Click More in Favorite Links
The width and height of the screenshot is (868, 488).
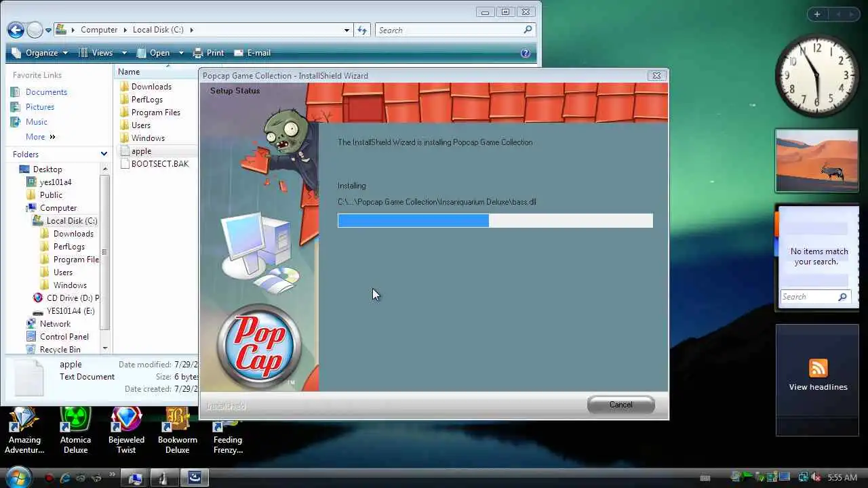pos(41,137)
